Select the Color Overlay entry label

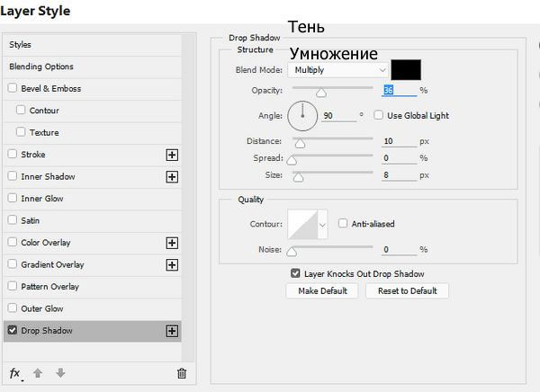(46, 243)
